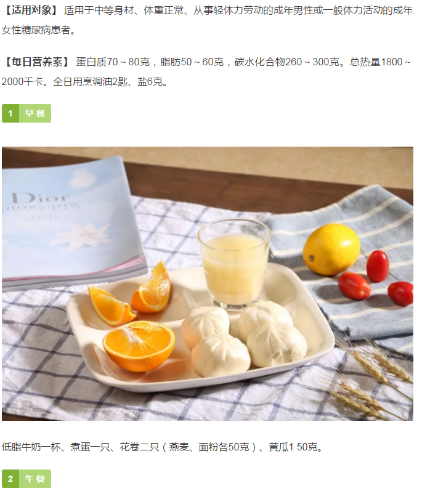Image resolution: width=446 pixels, height=504 pixels.
Task: Click the steamed buns on plate
Action: (244, 339)
